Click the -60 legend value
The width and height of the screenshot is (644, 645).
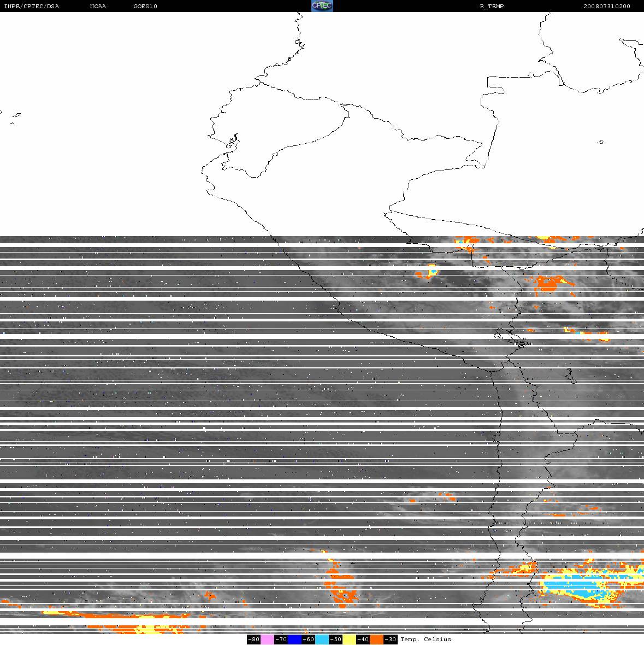pos(308,639)
